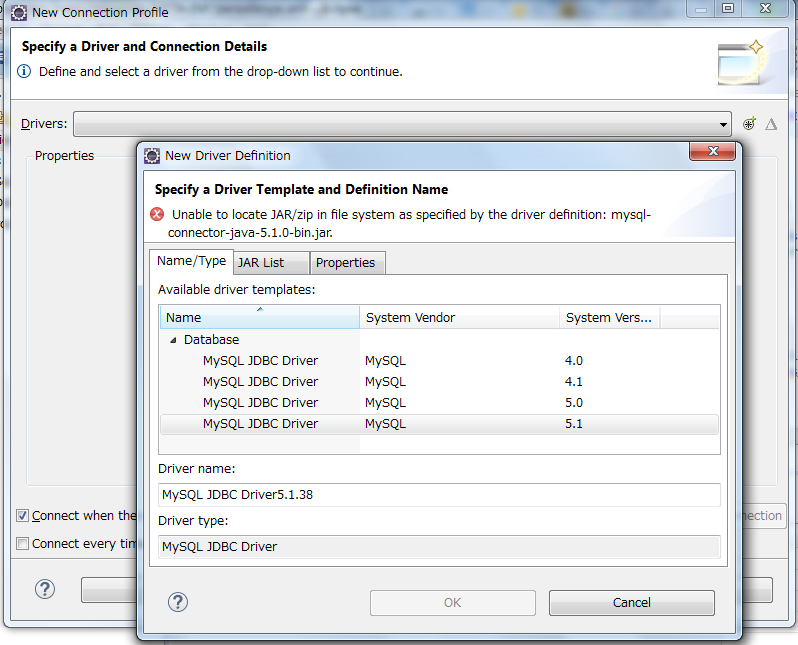This screenshot has width=798, height=645.
Task: Select MySQL JDBC Driver version 5.0 template
Action: (x=260, y=403)
